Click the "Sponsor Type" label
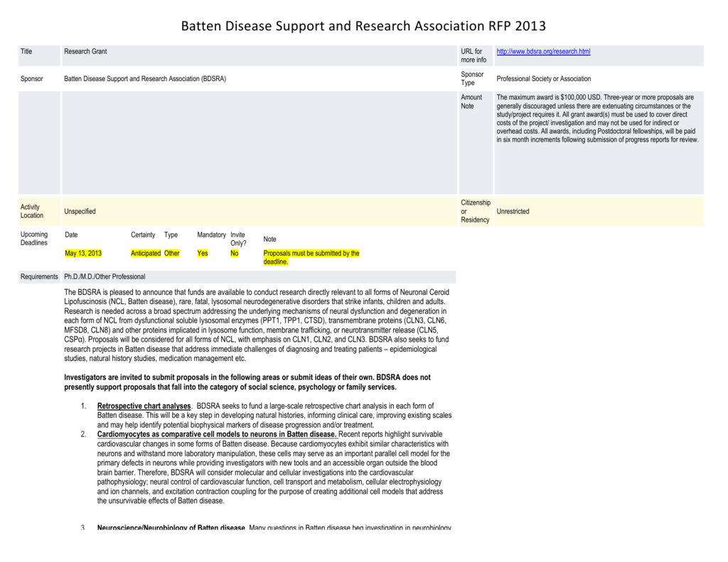The height and width of the screenshot is (562, 728). coord(472,78)
